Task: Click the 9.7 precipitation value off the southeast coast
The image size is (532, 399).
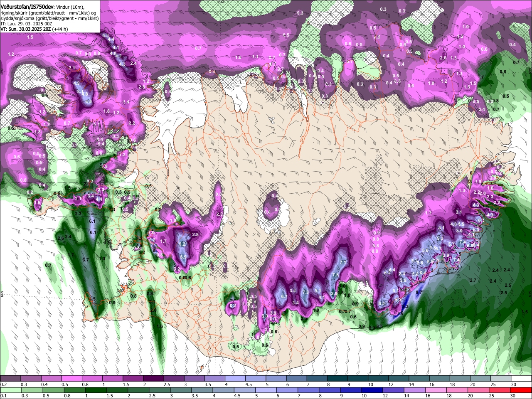Action: (x=419, y=293)
